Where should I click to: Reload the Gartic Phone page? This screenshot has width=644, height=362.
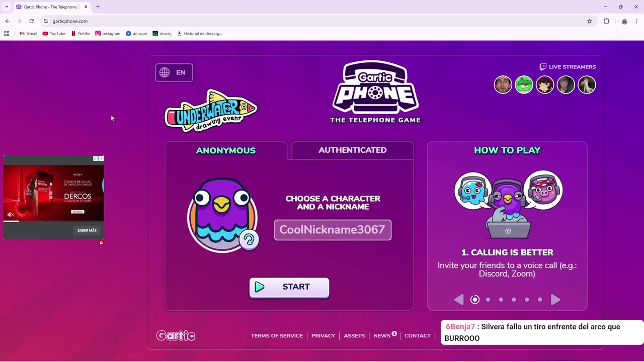pyautogui.click(x=31, y=21)
